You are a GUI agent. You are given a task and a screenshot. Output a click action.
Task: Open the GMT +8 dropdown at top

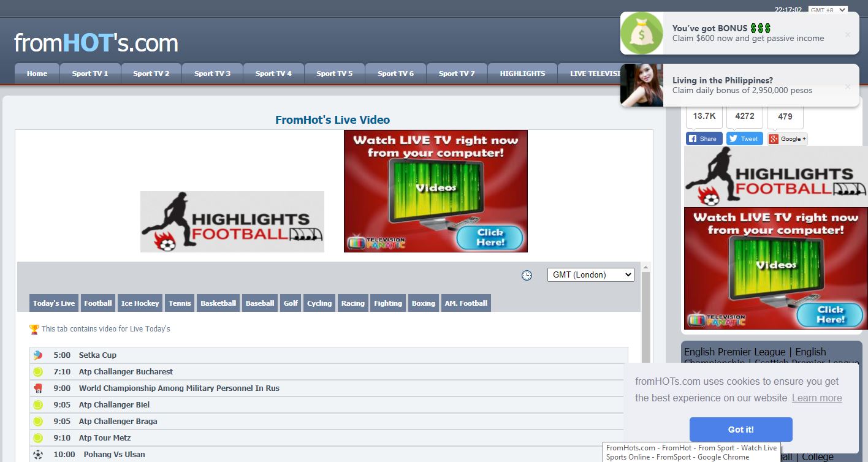[828, 10]
